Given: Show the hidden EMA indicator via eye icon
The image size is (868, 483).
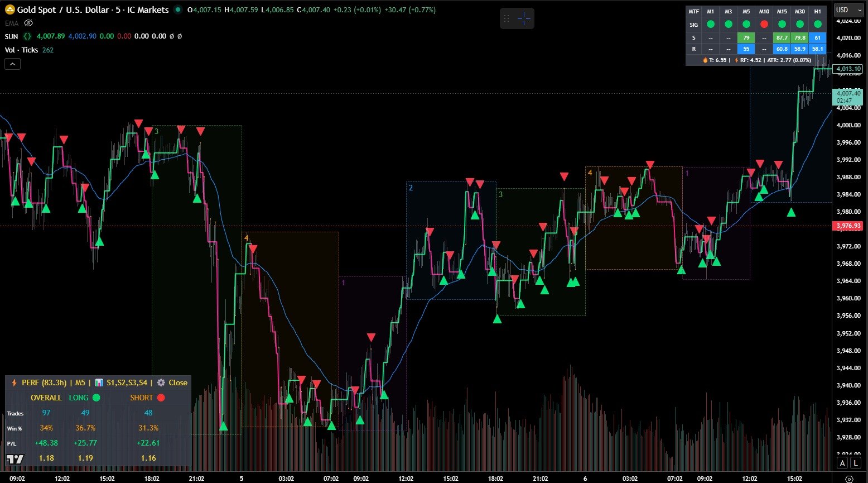Looking at the screenshot, I should [28, 23].
